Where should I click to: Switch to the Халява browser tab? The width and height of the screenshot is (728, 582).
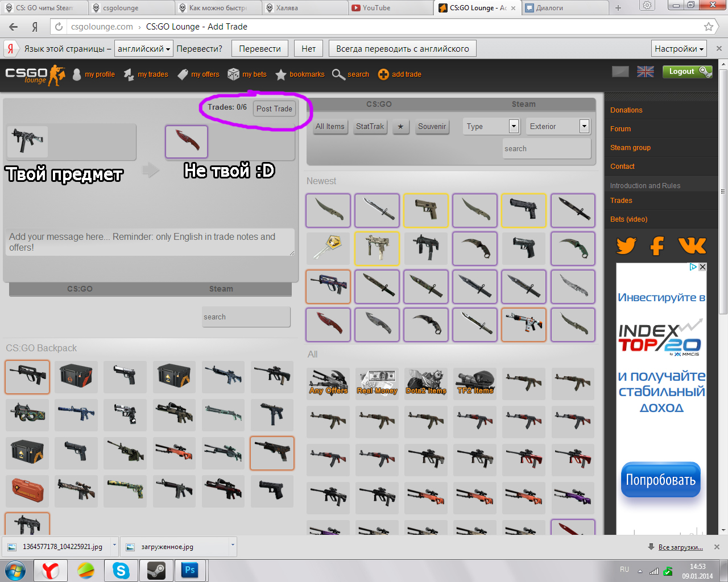tap(305, 8)
